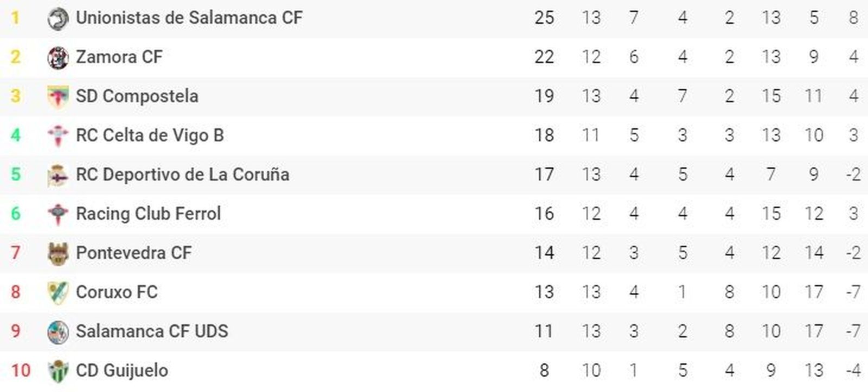This screenshot has height=392, width=868.
Task: Click position number 10 in standings
Action: click(21, 370)
